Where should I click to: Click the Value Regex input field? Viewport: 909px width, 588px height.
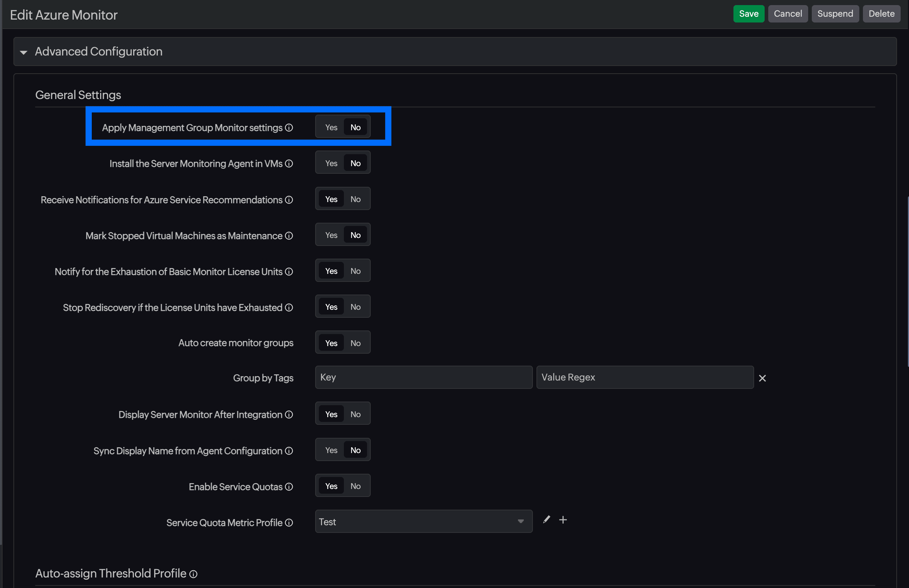point(645,377)
